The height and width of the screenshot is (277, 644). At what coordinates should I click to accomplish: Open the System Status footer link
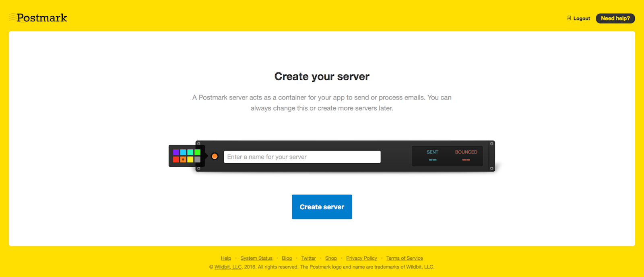(x=256, y=258)
